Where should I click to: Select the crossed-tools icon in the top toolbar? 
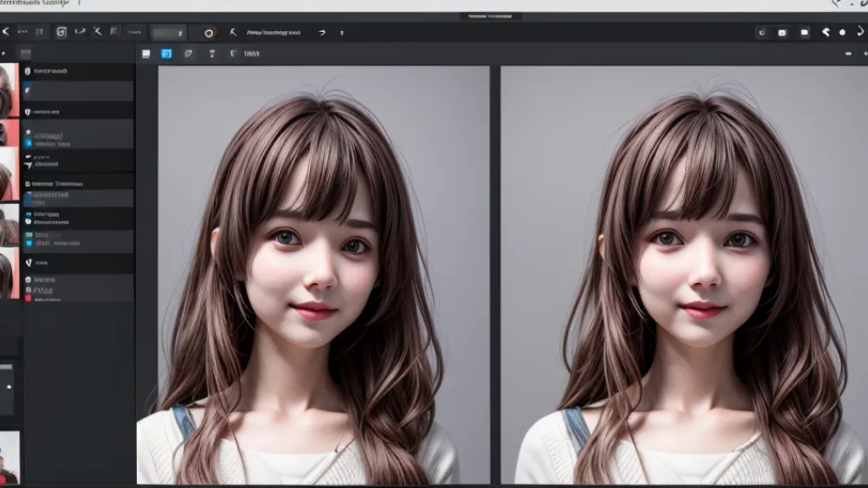97,32
